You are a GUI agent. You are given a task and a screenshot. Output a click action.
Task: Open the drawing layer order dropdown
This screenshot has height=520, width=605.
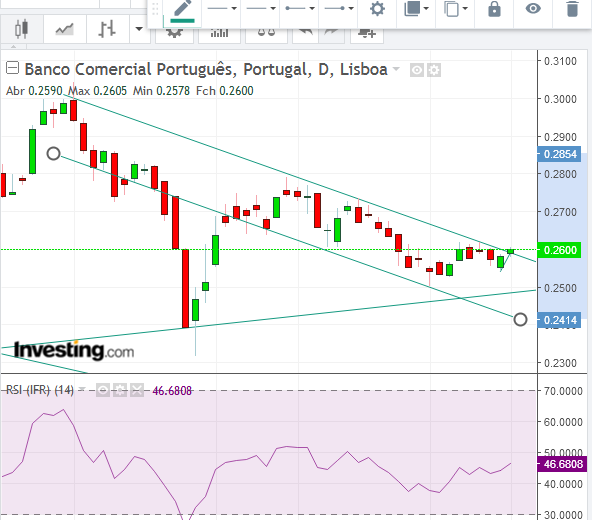coord(416,8)
